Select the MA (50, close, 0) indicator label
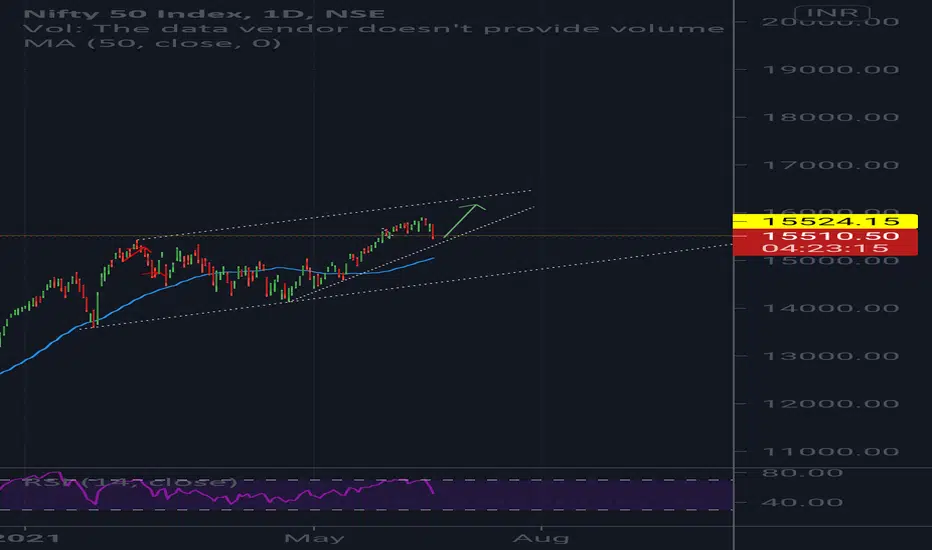Image resolution: width=932 pixels, height=550 pixels. point(152,43)
